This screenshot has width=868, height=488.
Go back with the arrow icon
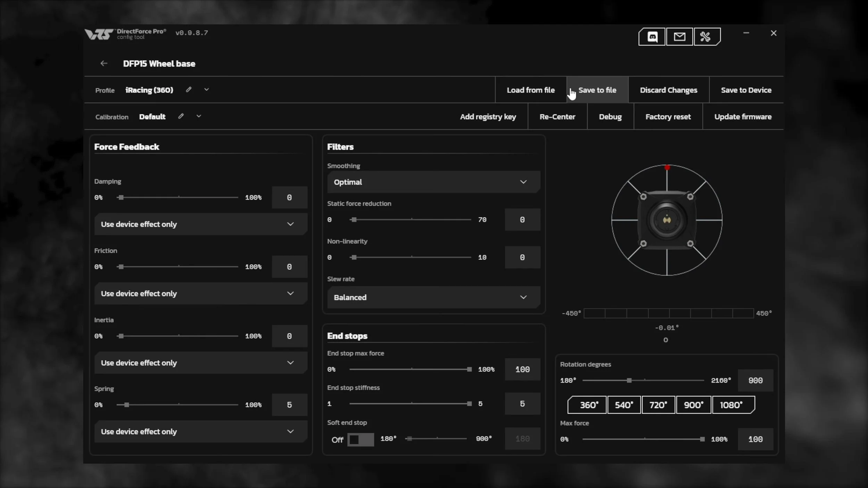tap(104, 63)
